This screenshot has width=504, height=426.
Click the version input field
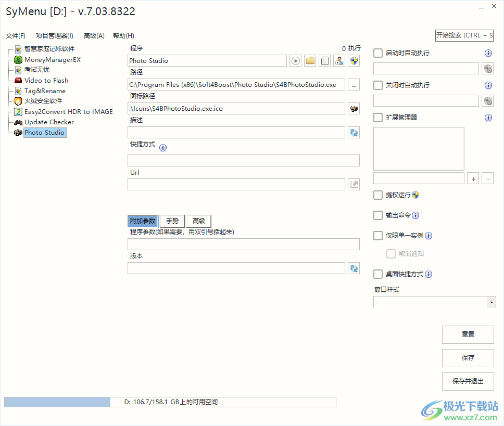[236, 268]
